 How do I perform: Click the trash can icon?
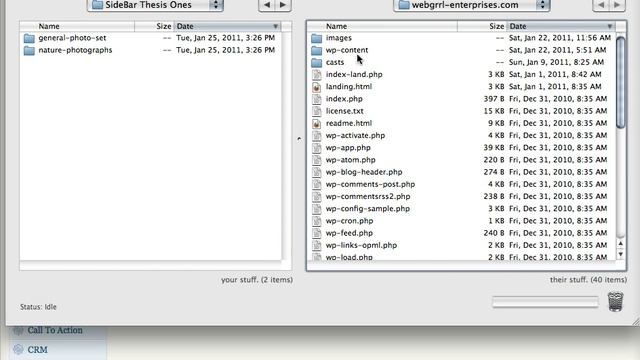[x=616, y=302]
